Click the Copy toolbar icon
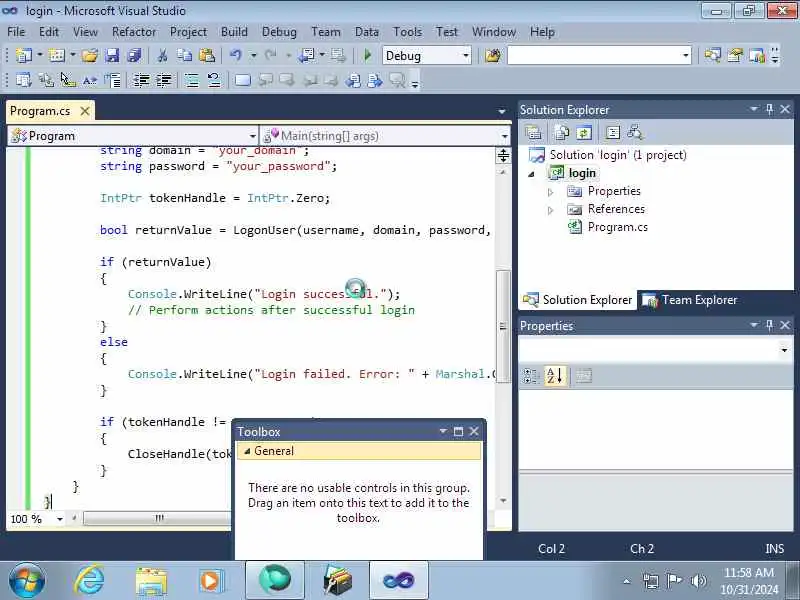 click(x=185, y=55)
